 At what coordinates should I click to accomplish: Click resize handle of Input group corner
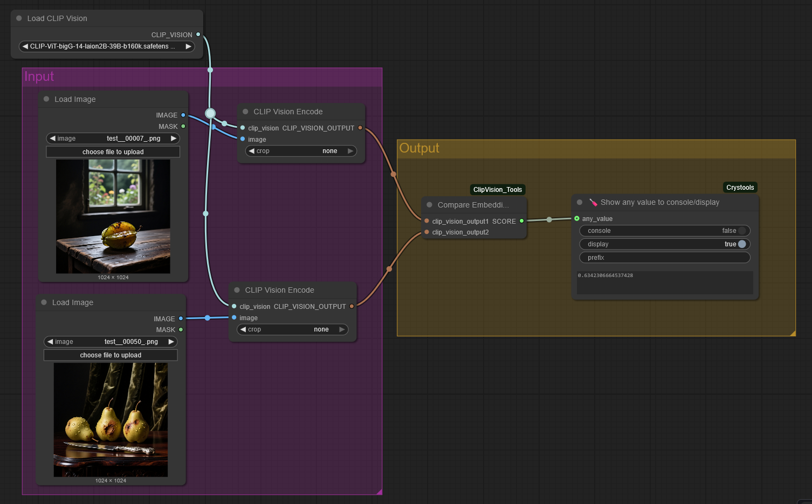(380, 492)
